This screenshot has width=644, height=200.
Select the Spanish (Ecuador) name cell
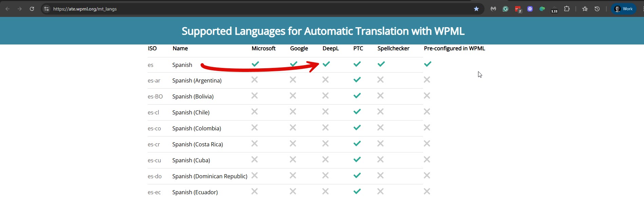[195, 193]
